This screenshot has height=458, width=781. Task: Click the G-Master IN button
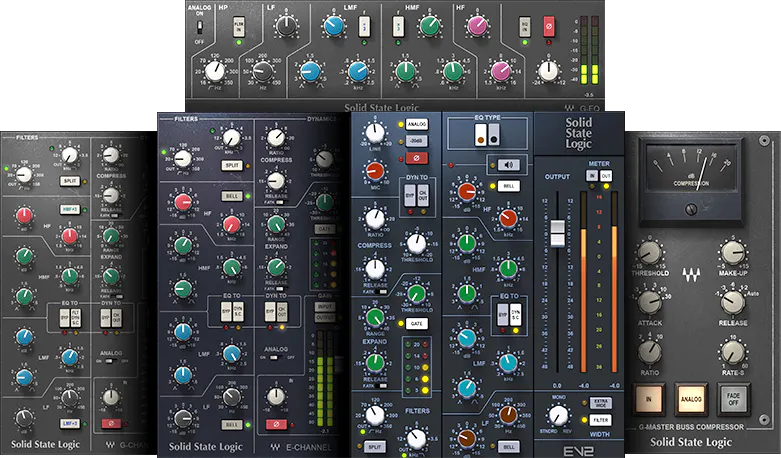(x=649, y=399)
